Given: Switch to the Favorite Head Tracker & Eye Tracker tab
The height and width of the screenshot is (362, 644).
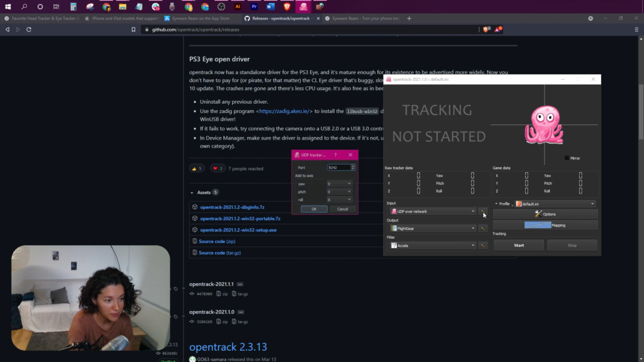Looking at the screenshot, I should click(x=42, y=18).
